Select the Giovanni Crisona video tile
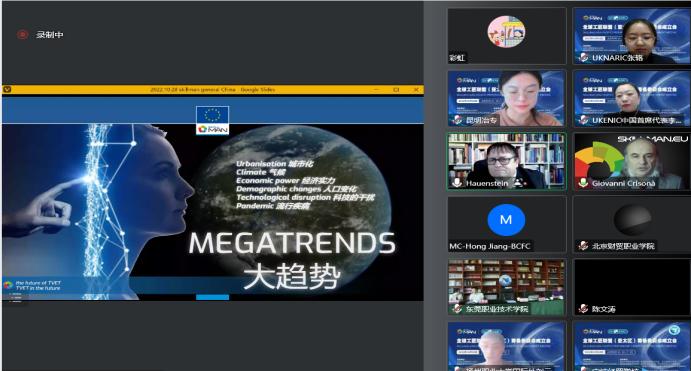Viewport: 691px width, 371px height. (632, 162)
